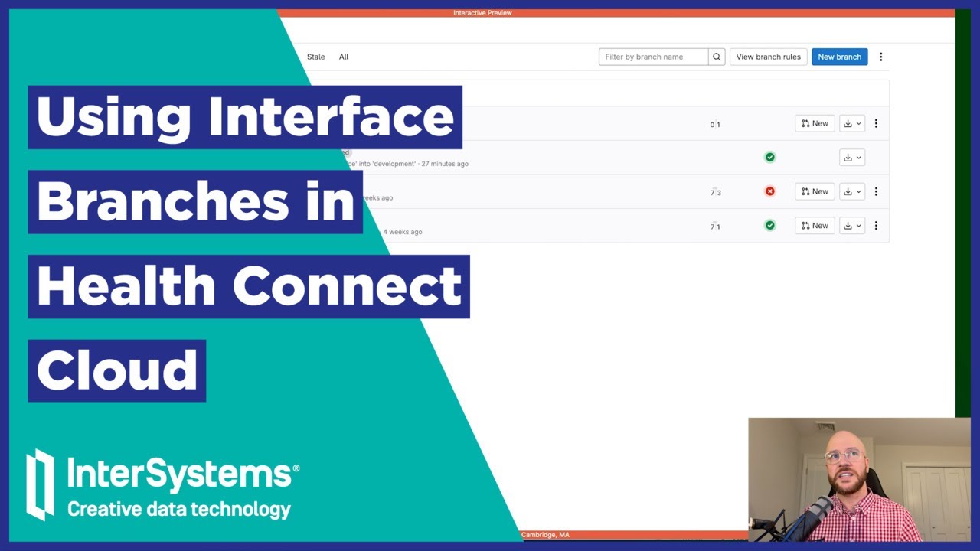980x551 pixels.
Task: Expand the download dropdown in the 7 3 divergence row
Action: 852,191
